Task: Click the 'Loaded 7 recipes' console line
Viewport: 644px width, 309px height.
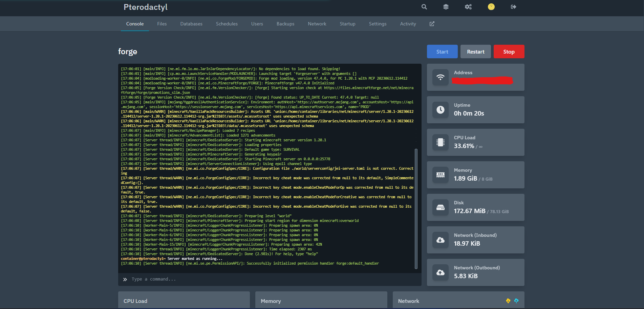Action: [188, 130]
